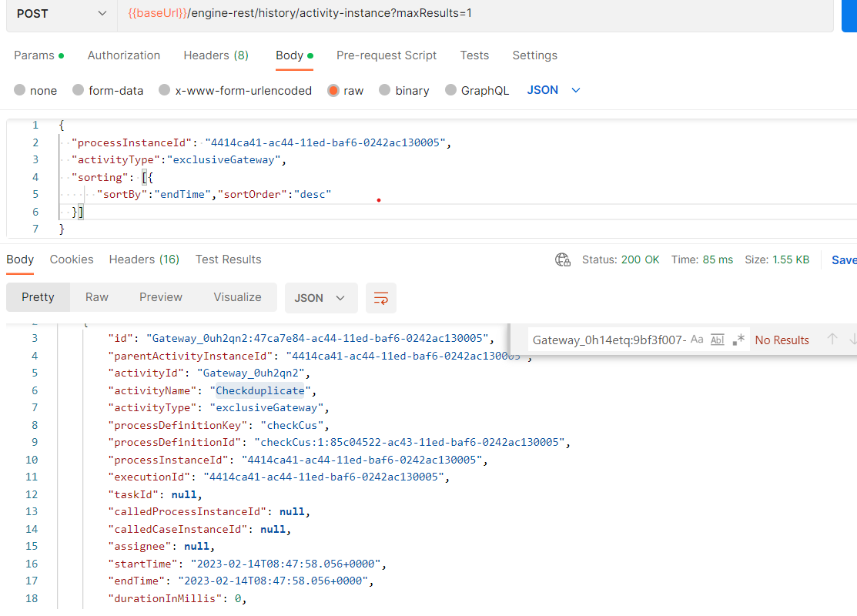Click the executionId value in response
The image size is (857, 616).
coord(323,477)
